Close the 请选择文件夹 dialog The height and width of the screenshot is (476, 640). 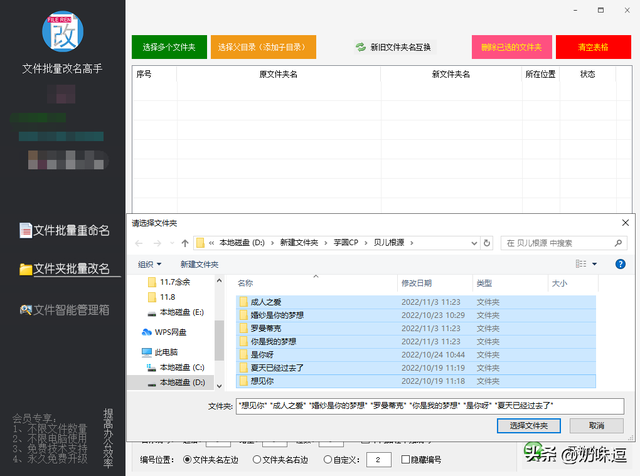pyautogui.click(x=625, y=223)
